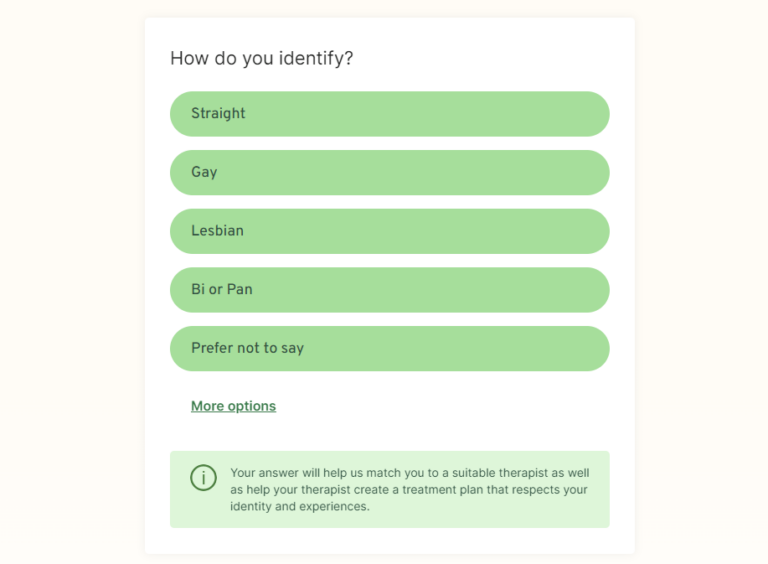Screen dimensions: 768x564
Task: Choose Prefer not to say
Action: point(389,348)
